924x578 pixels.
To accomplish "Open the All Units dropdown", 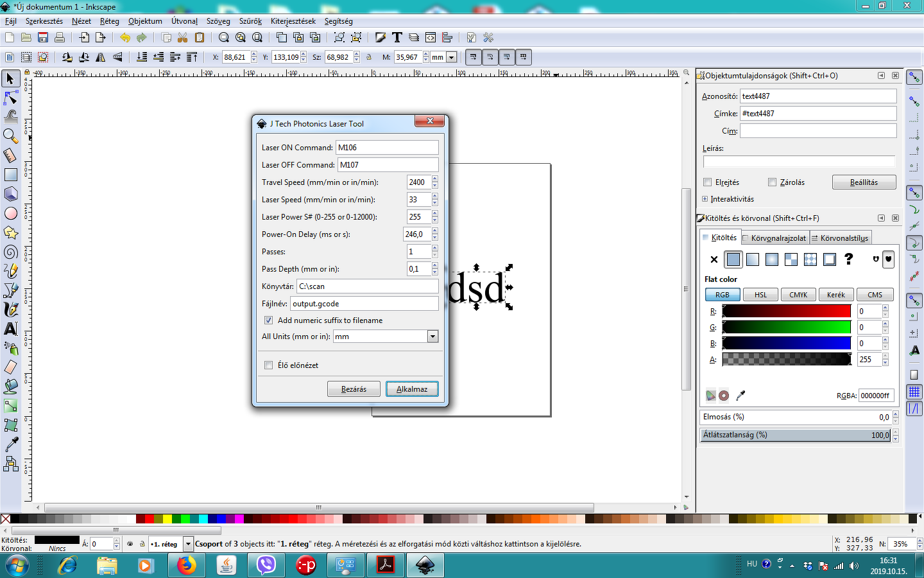I will tap(432, 337).
